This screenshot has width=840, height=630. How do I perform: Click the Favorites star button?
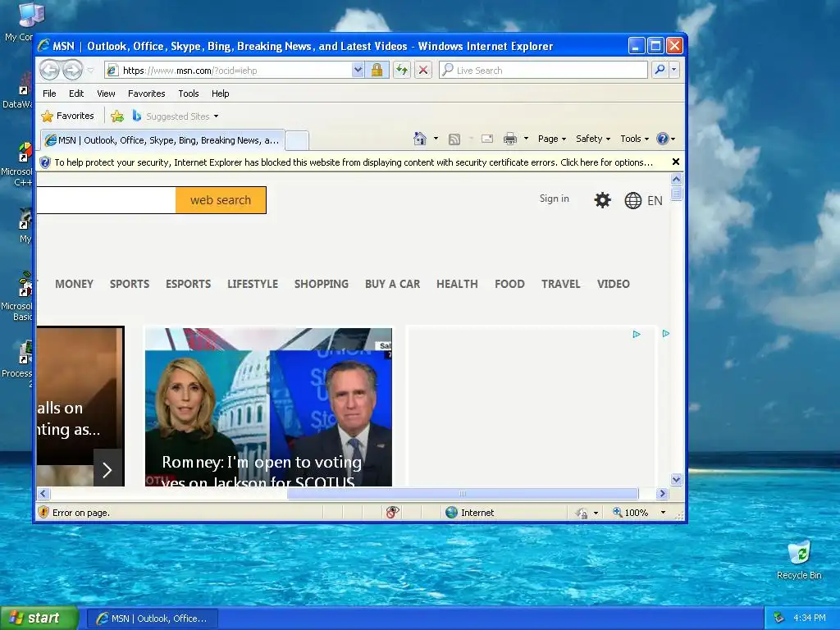67,116
